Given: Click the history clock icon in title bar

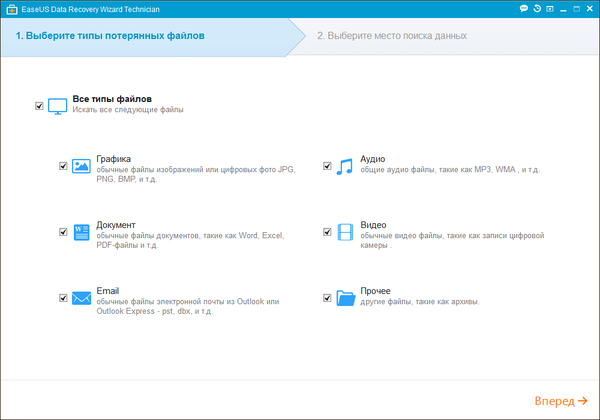Looking at the screenshot, I should (537, 8).
